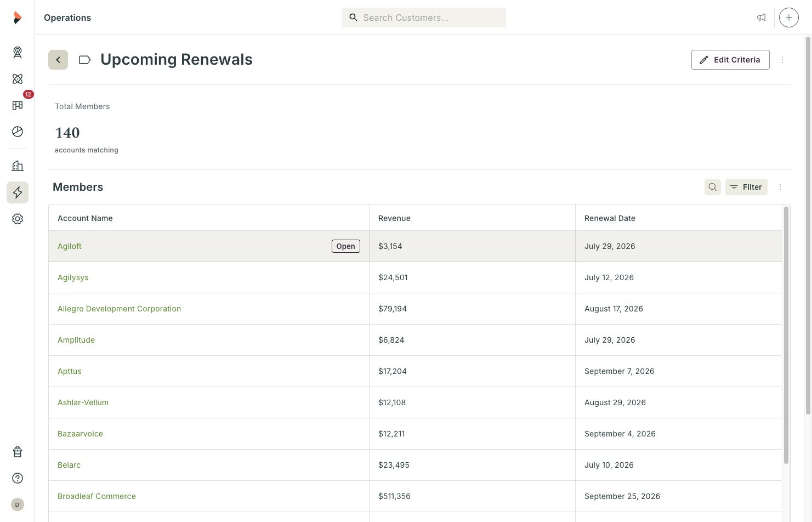
Task: Open the building accounts sidebar icon
Action: [18, 166]
